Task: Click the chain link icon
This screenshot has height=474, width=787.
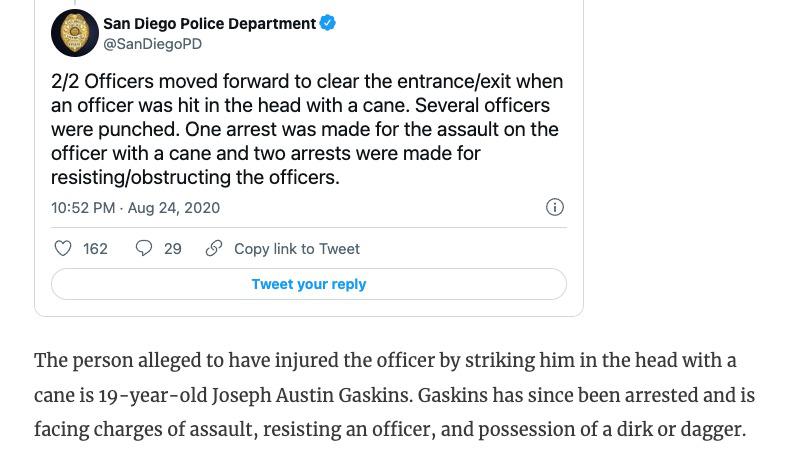Action: tap(214, 248)
